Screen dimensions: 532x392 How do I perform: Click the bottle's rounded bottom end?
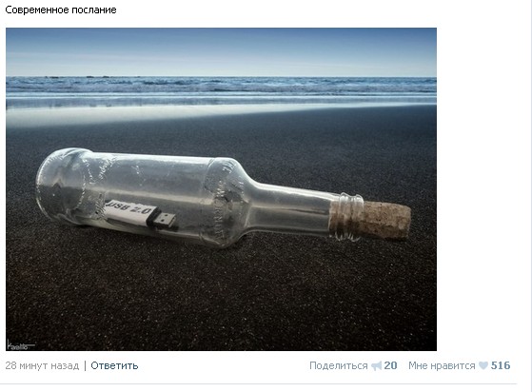(x=56, y=186)
